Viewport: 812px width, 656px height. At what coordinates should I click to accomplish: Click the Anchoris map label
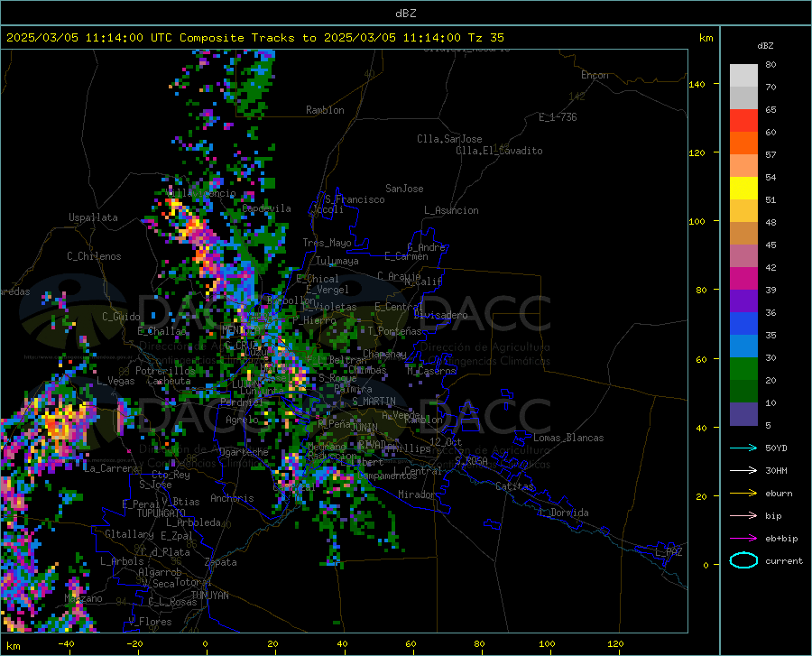pyautogui.click(x=232, y=498)
